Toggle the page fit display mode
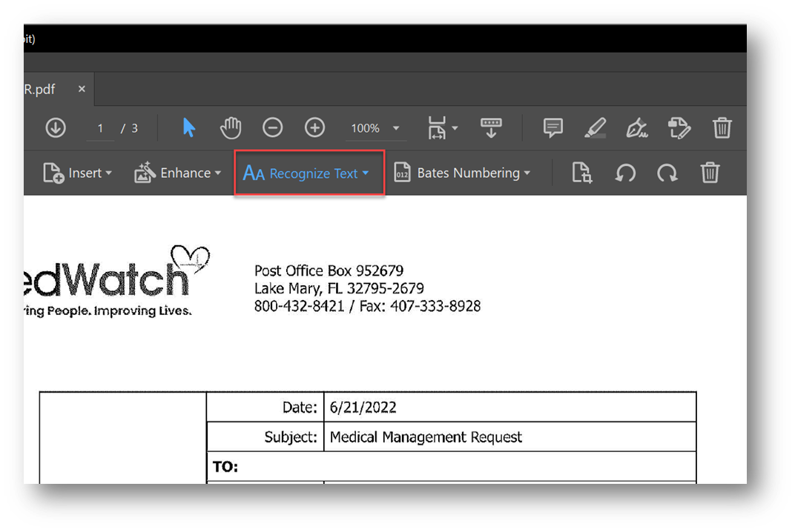Image resolution: width=795 pixels, height=532 pixels. coord(438,127)
